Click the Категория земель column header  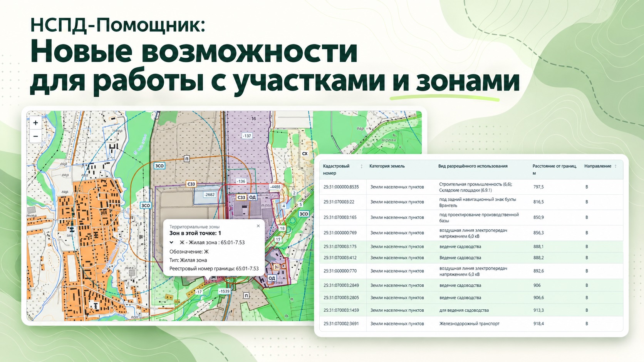click(x=387, y=166)
